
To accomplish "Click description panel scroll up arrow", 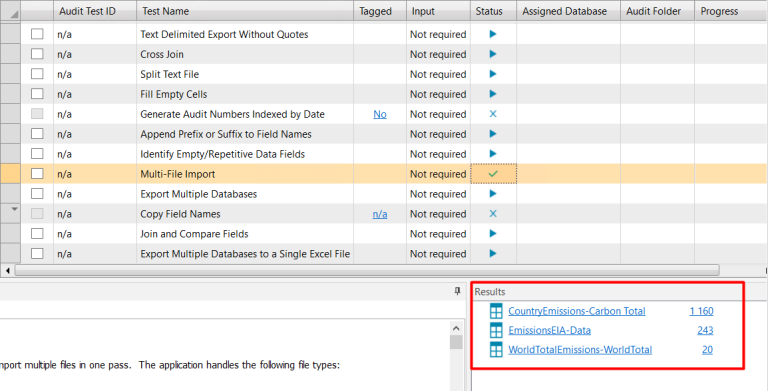I will coord(456,328).
